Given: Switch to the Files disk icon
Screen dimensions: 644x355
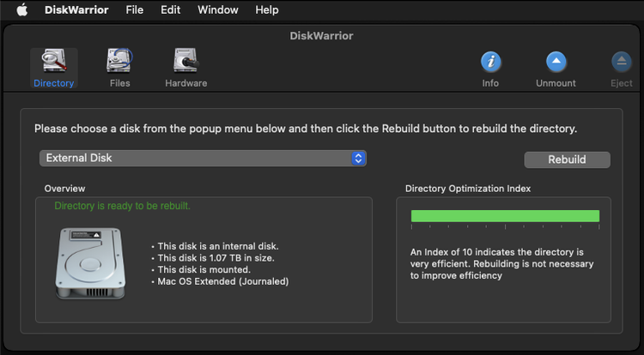Looking at the screenshot, I should coord(119,61).
